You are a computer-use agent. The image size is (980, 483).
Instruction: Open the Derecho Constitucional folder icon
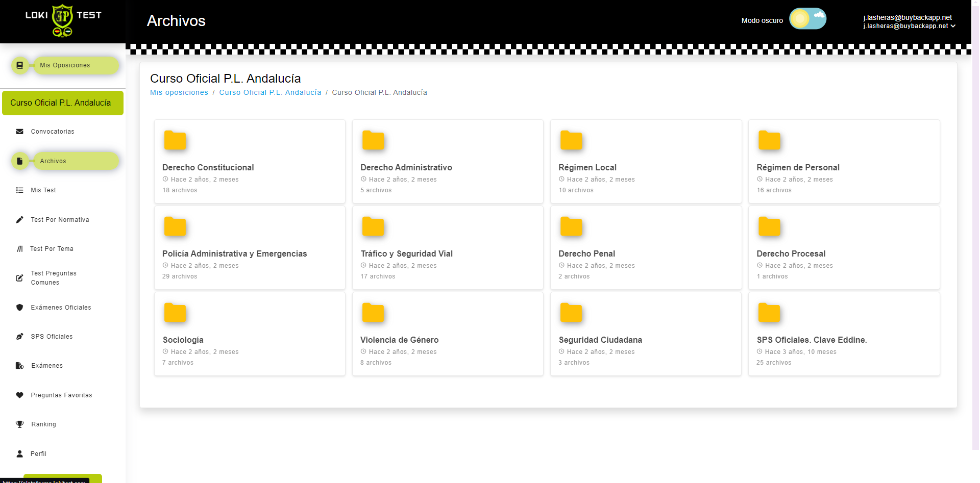[175, 140]
